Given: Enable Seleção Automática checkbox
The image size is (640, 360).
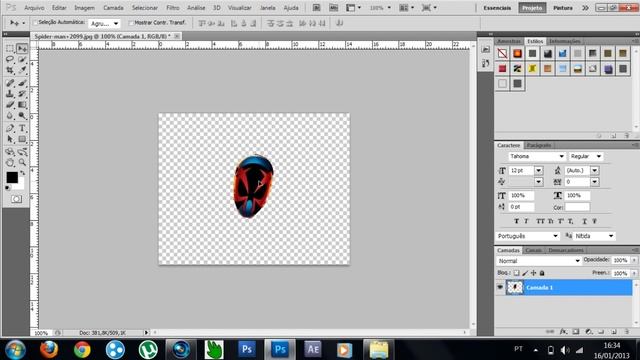Looking at the screenshot, I should click(35, 22).
